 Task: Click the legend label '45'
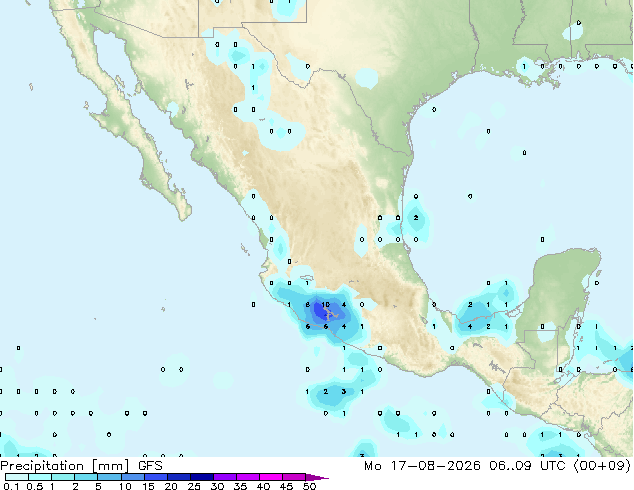286,486
